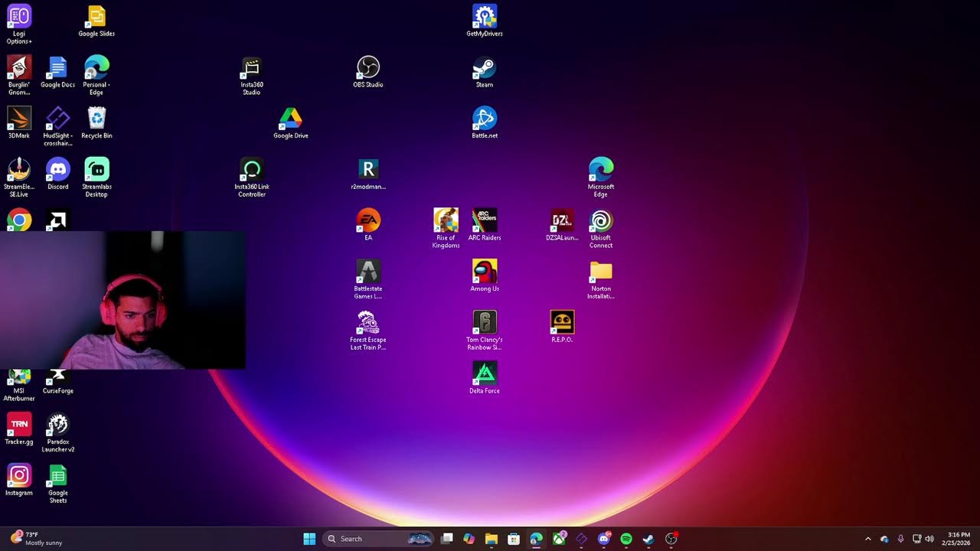Select the EA app desktop icon
The width and height of the screenshot is (980, 551).
click(x=368, y=225)
